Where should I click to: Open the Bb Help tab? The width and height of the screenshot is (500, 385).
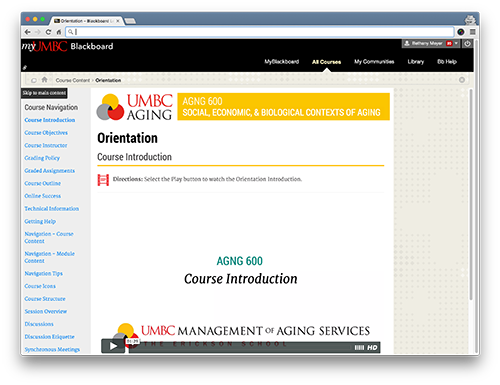coord(447,62)
